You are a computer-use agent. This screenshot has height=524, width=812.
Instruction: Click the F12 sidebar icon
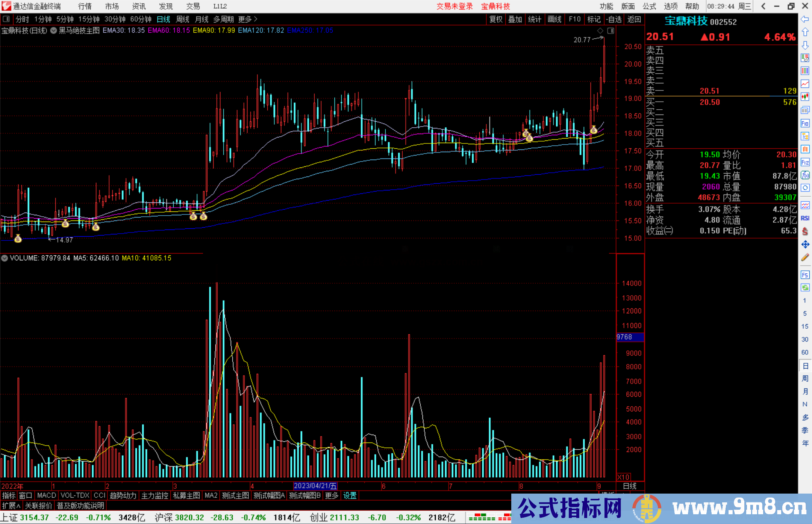[x=805, y=162]
